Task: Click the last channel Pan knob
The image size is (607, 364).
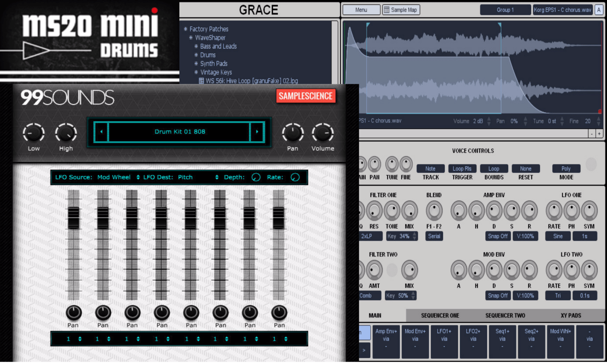Action: (279, 312)
